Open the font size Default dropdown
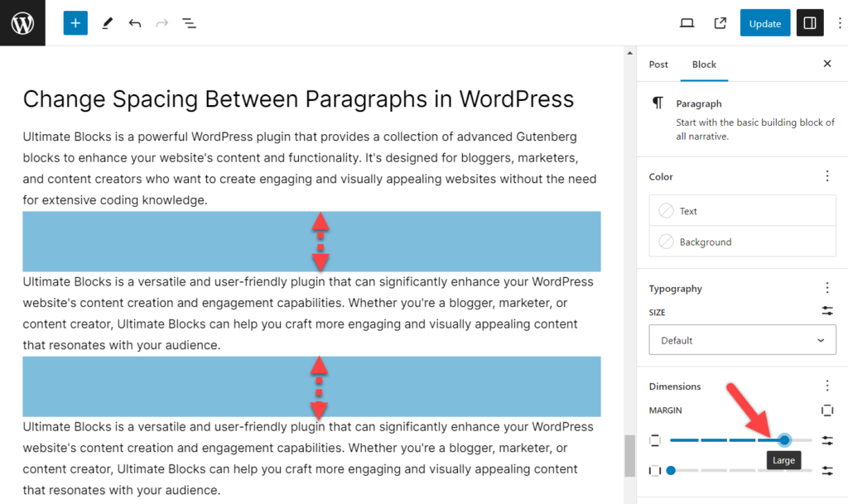Image resolution: width=848 pixels, height=504 pixels. (x=742, y=339)
